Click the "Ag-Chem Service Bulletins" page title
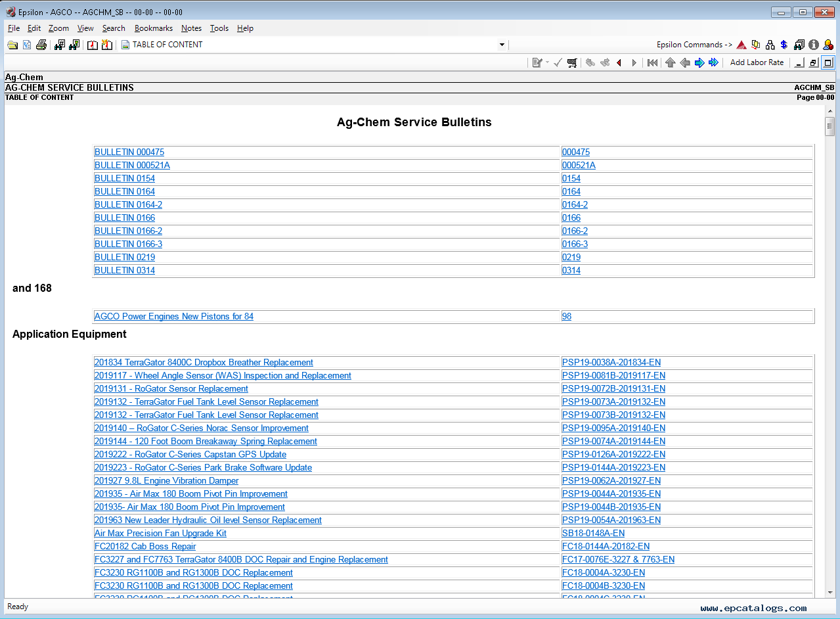The height and width of the screenshot is (619, 840). click(414, 122)
